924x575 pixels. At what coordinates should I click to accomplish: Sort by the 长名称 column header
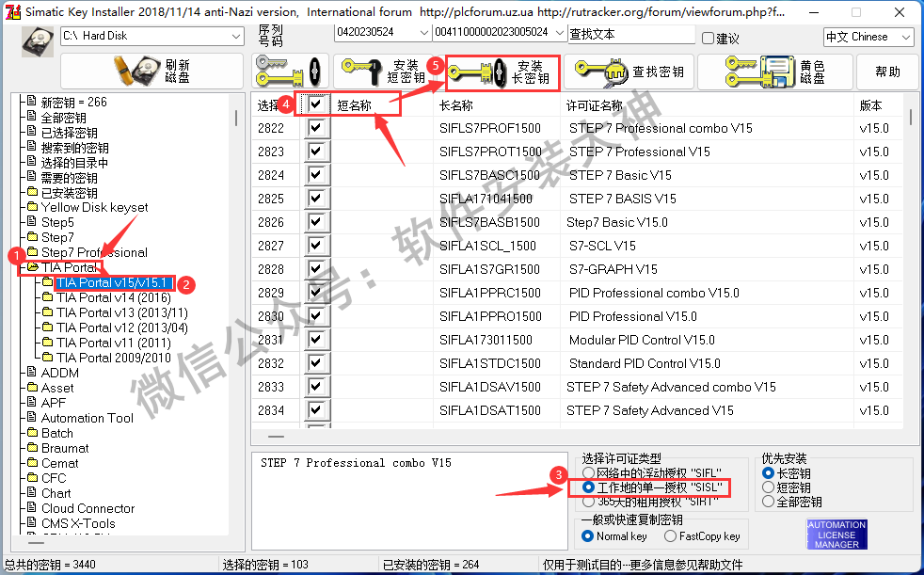(456, 105)
